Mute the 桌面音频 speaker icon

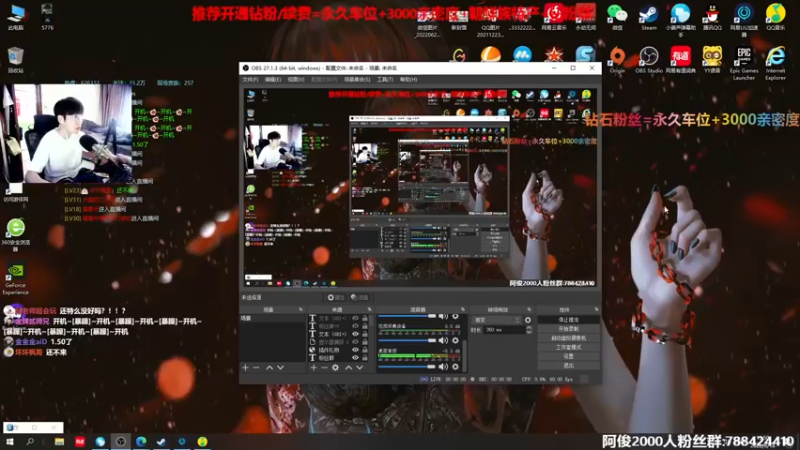click(443, 366)
